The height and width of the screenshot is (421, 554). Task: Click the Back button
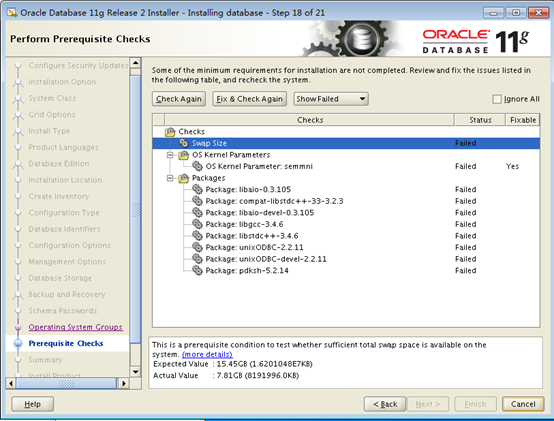385,404
